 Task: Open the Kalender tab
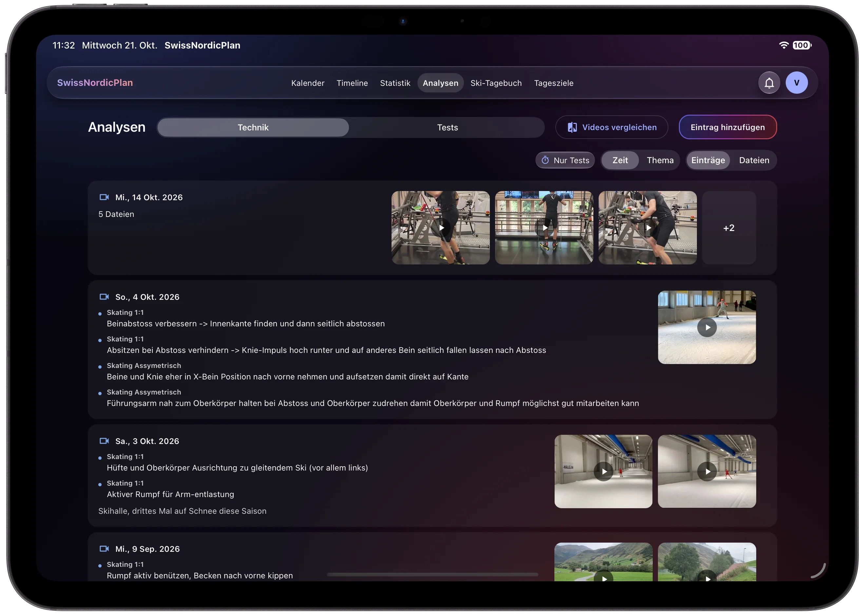click(x=308, y=83)
